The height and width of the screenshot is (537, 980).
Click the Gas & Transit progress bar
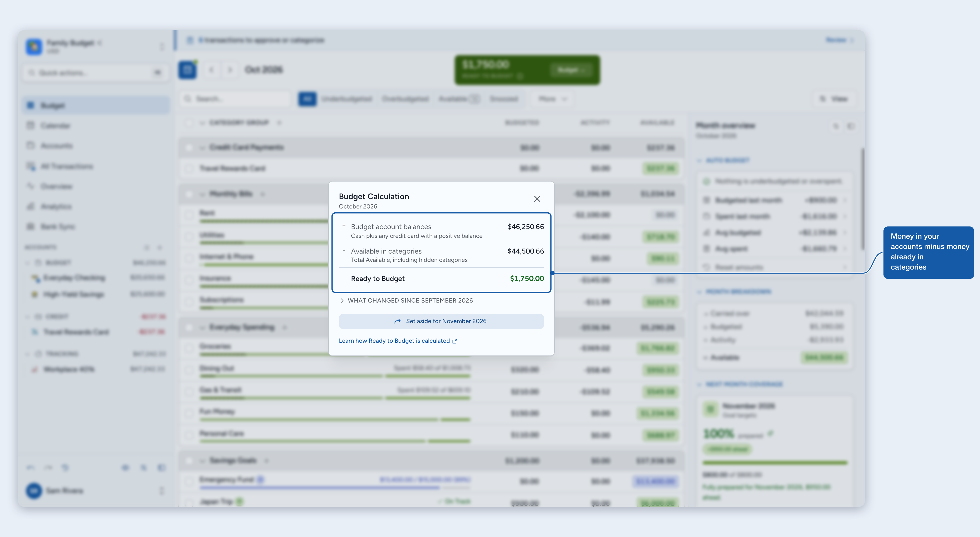pos(335,398)
